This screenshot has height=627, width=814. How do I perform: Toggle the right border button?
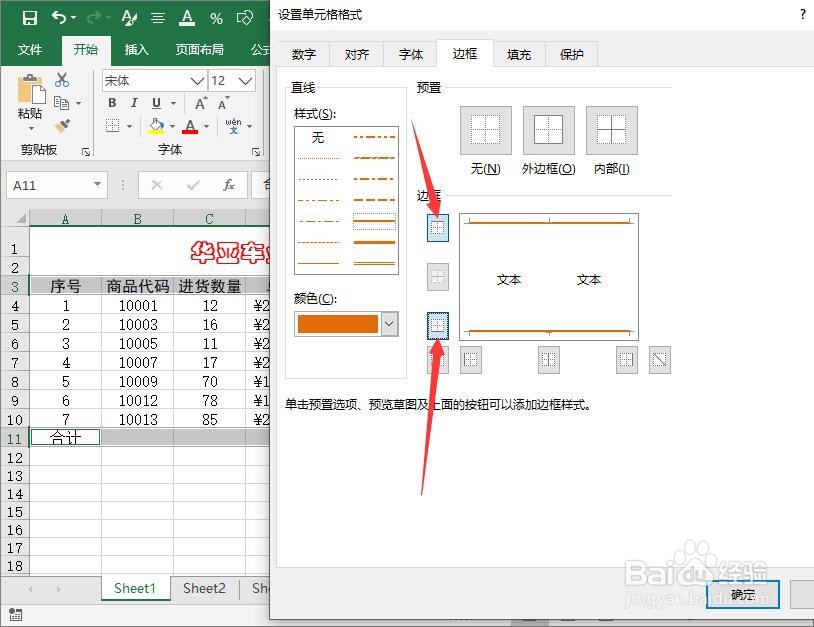pos(627,360)
